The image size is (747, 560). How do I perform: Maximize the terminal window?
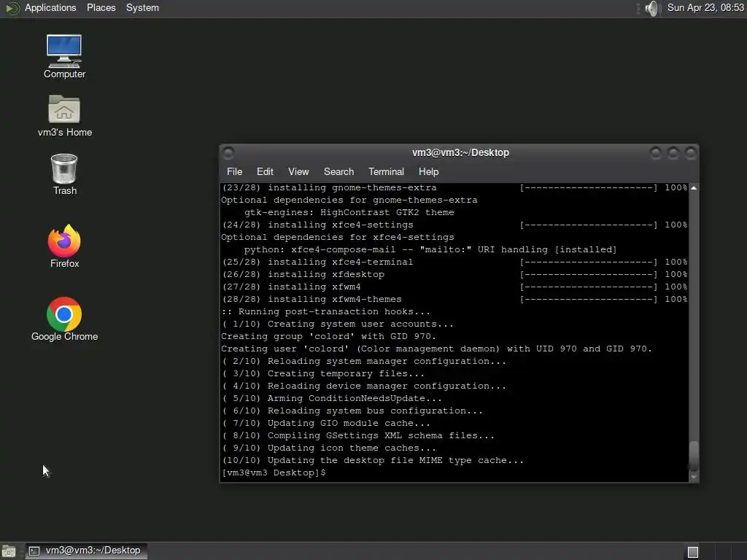pyautogui.click(x=673, y=153)
